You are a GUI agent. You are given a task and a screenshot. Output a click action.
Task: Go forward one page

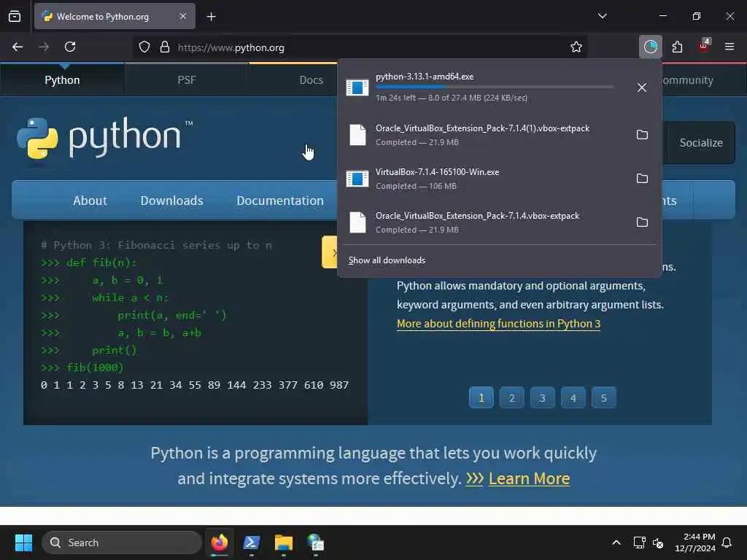[44, 47]
